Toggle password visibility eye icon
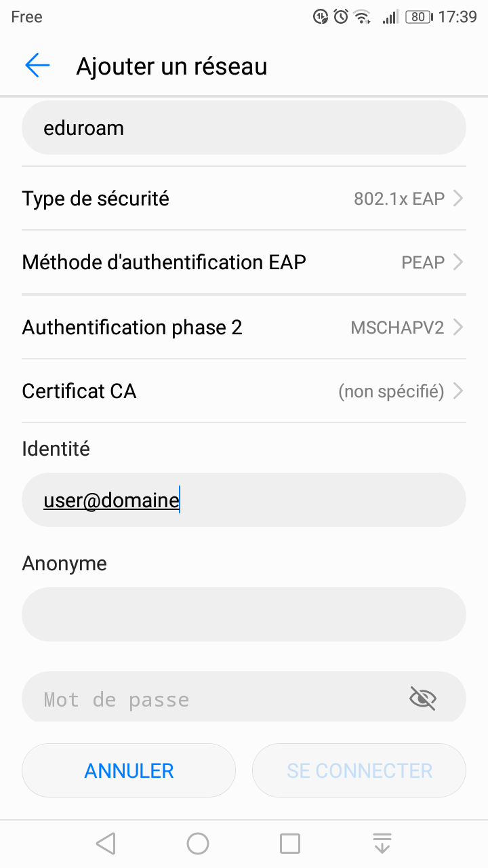This screenshot has width=488, height=868. (423, 698)
